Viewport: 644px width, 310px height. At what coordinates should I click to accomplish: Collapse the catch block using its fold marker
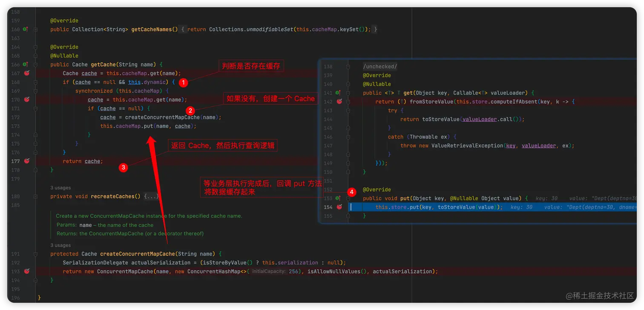347,136
